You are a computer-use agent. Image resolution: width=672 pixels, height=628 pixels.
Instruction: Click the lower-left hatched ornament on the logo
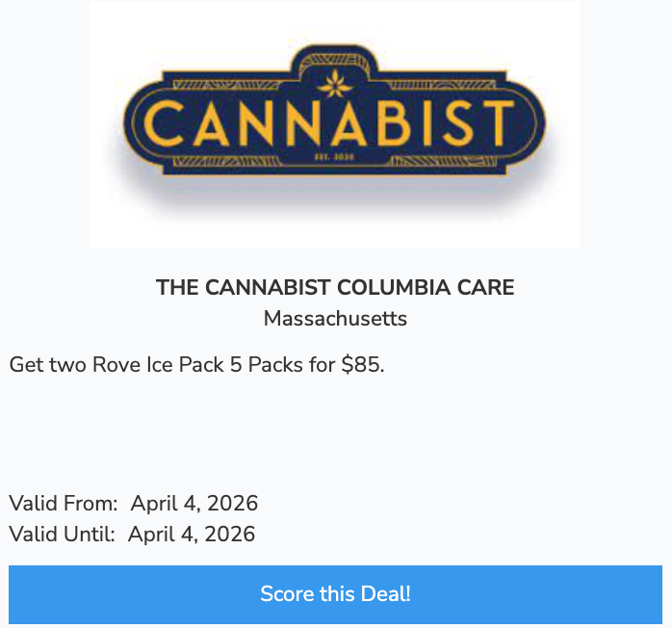pyautogui.click(x=227, y=162)
